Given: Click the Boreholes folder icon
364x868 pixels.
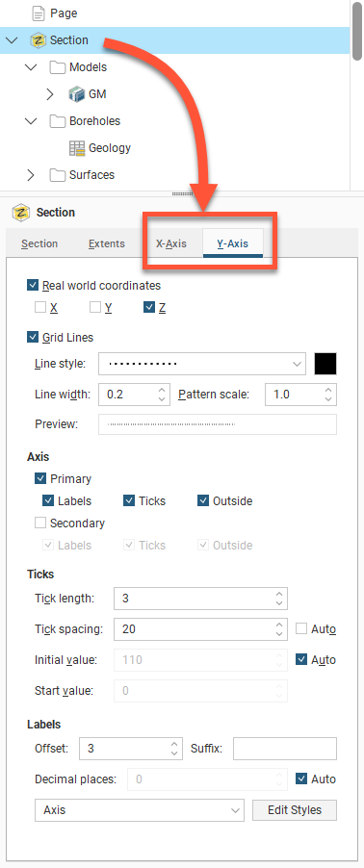Looking at the screenshot, I should pyautogui.click(x=57, y=121).
